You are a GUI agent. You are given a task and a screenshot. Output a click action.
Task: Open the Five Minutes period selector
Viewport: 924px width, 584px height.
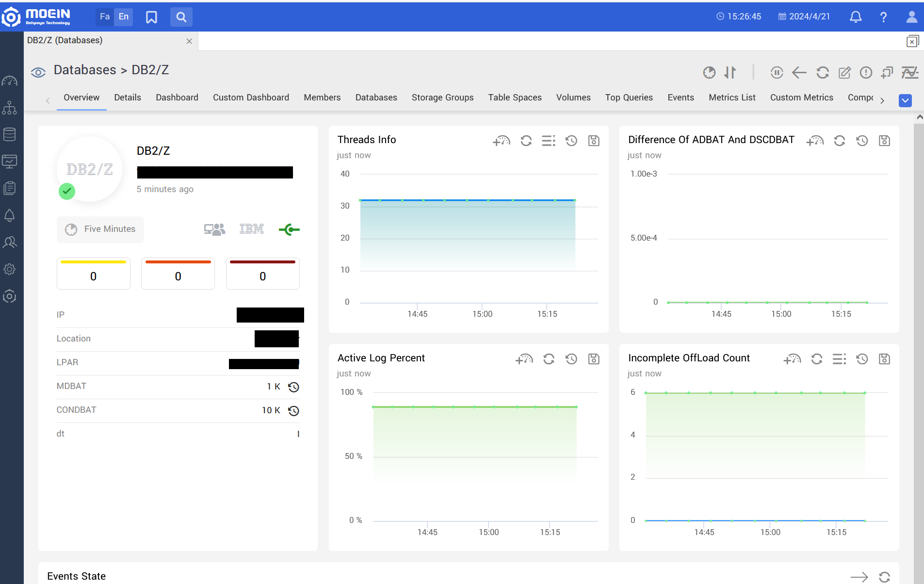coord(100,229)
